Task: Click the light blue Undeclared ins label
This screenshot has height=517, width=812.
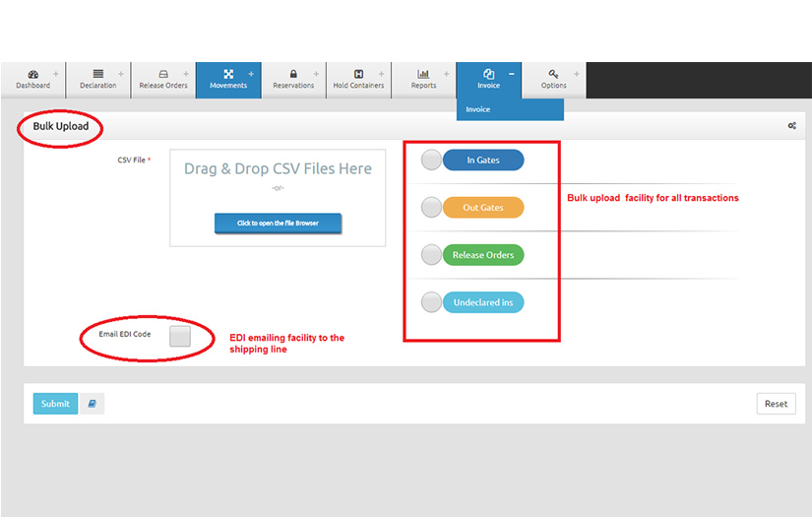Action: pyautogui.click(x=483, y=302)
